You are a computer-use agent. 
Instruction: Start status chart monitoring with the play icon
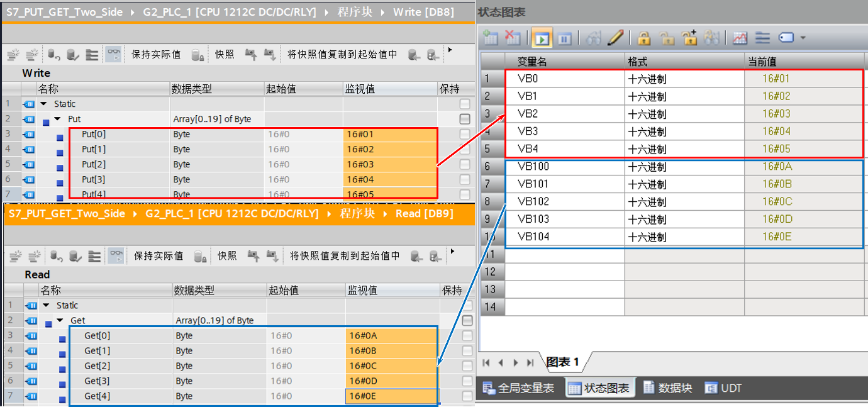tap(542, 38)
